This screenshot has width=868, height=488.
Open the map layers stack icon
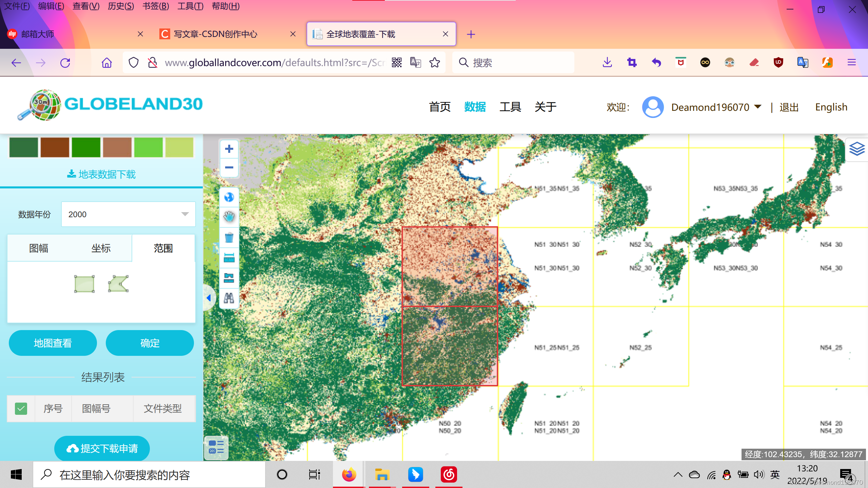tap(857, 149)
